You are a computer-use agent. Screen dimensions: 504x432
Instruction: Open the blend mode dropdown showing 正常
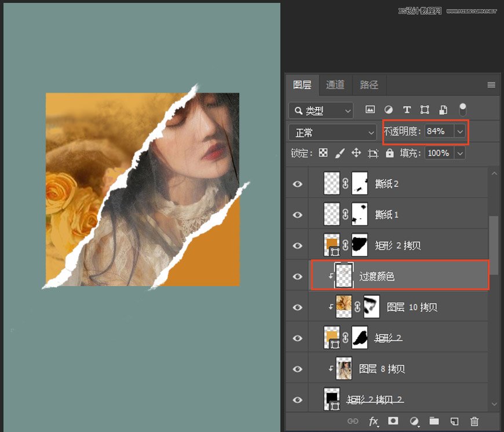click(x=332, y=132)
